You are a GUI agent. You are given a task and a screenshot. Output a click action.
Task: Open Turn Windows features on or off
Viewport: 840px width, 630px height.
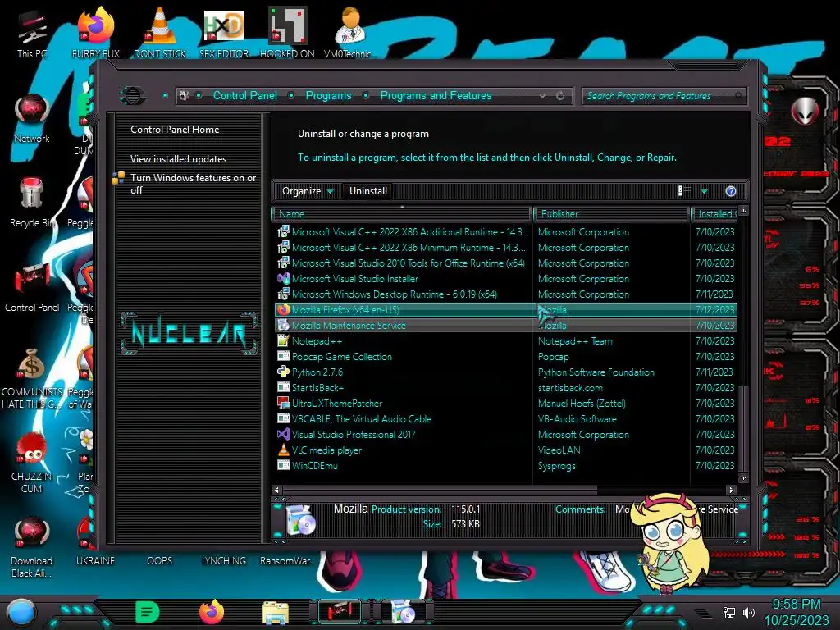pyautogui.click(x=193, y=184)
